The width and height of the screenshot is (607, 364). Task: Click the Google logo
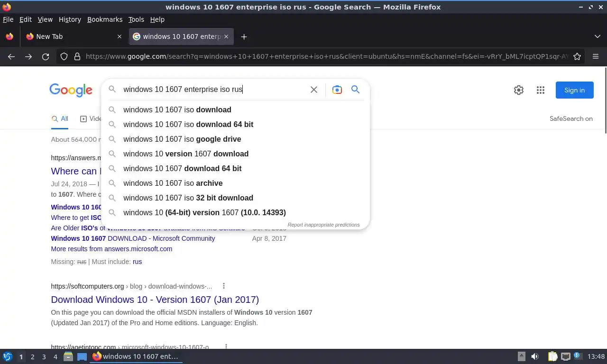(x=71, y=90)
